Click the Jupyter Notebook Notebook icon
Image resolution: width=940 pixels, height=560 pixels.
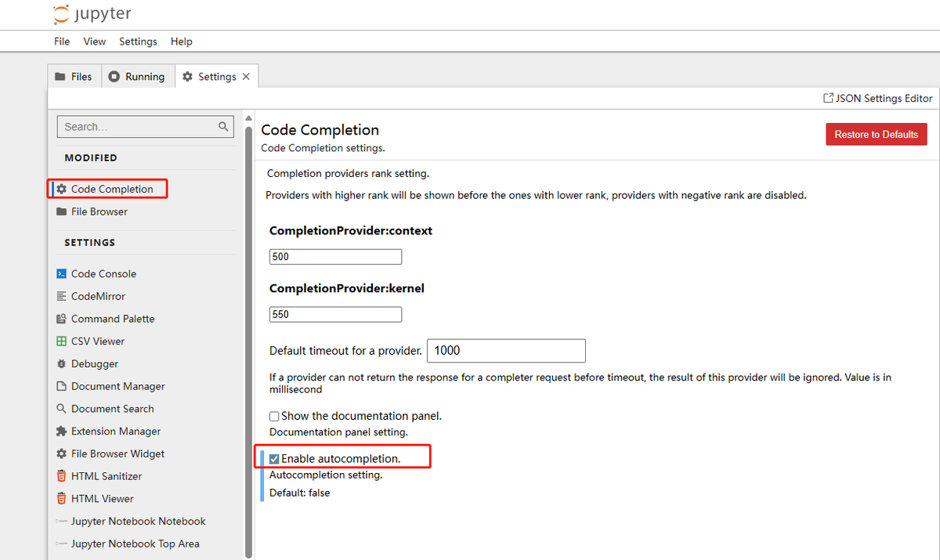point(61,522)
